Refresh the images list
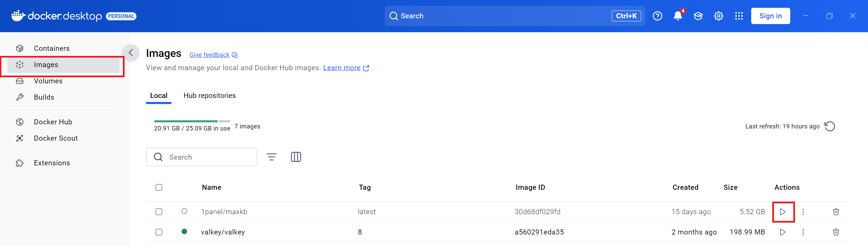 (830, 126)
